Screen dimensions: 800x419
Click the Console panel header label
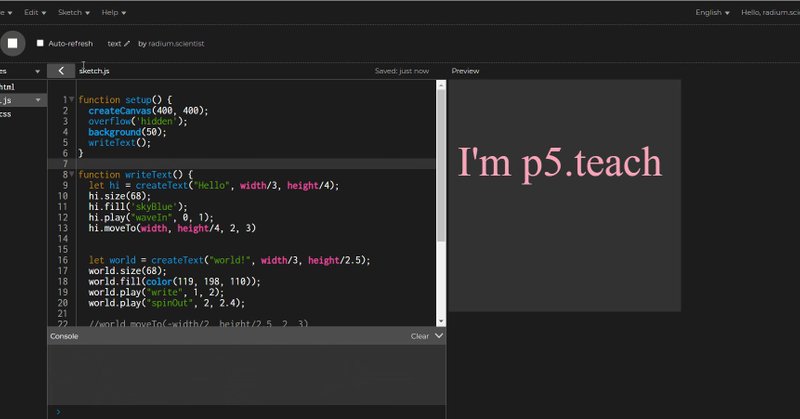64,336
